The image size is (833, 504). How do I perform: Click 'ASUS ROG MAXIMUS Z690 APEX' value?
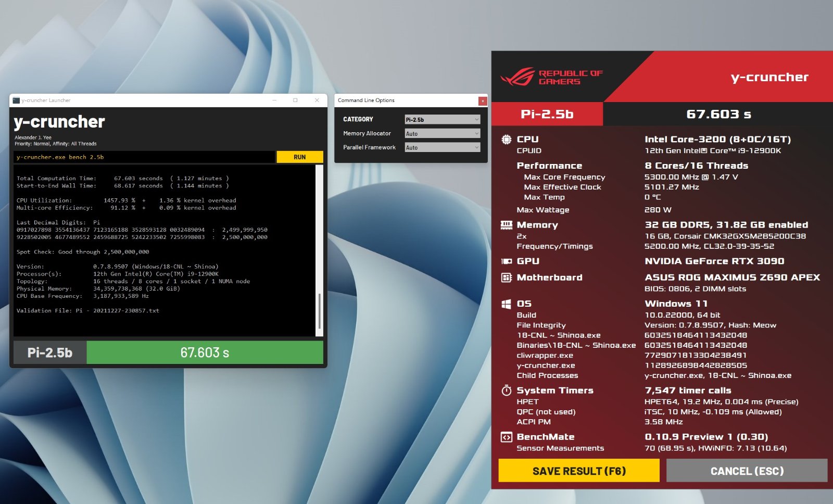coord(732,278)
